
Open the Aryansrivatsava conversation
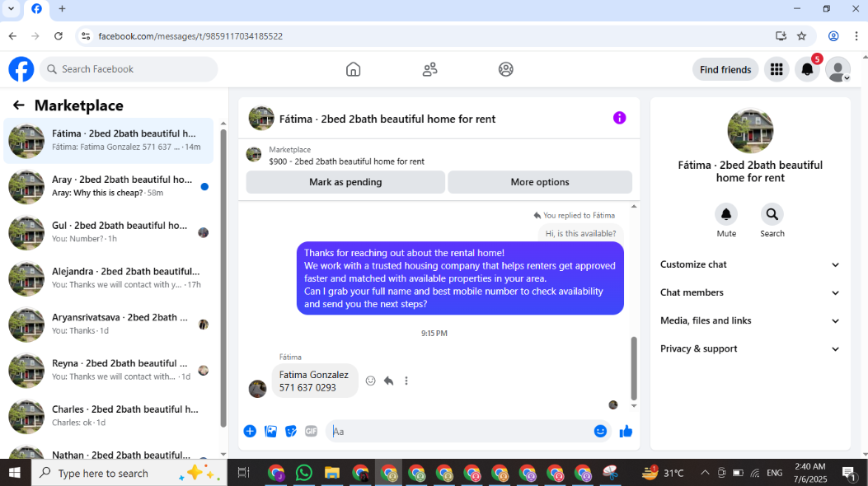(109, 324)
